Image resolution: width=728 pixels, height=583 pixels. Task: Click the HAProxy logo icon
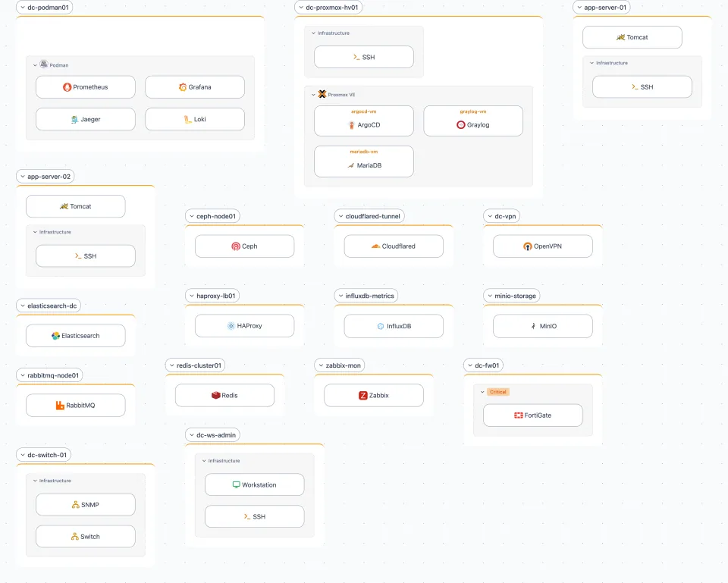[231, 326]
